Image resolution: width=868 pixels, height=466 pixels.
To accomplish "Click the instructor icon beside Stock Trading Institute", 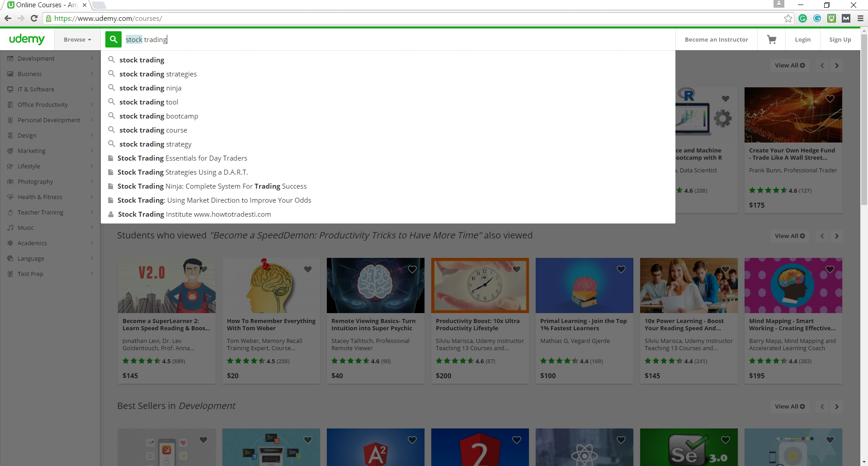I will point(111,214).
